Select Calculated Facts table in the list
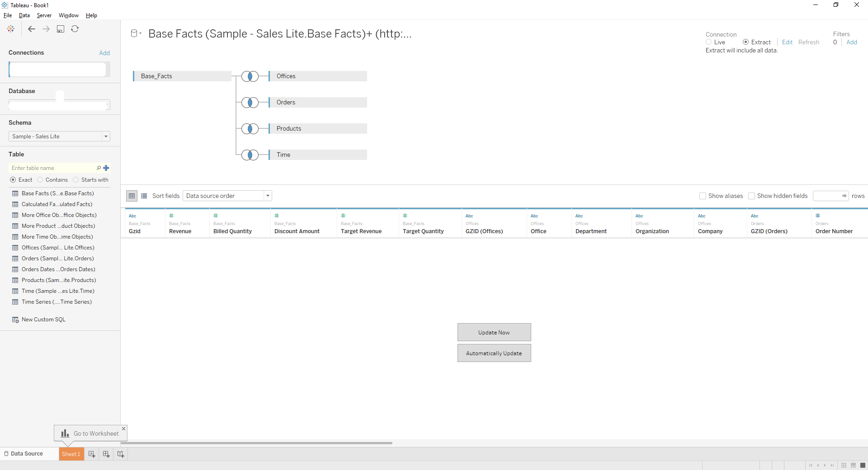The image size is (868, 470). (x=57, y=204)
